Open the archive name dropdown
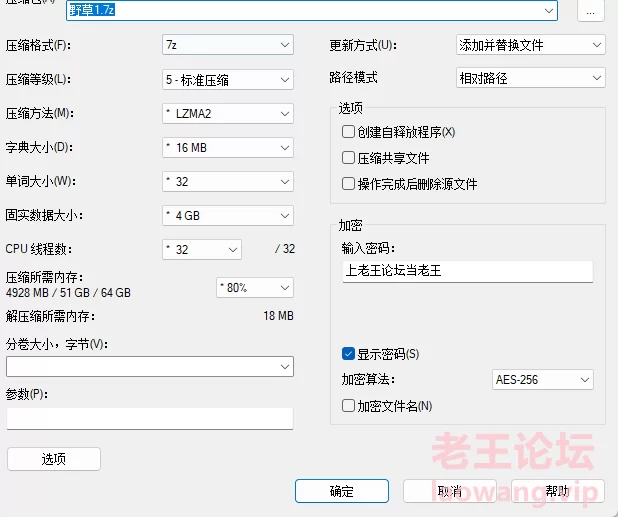This screenshot has height=517, width=618. click(549, 10)
